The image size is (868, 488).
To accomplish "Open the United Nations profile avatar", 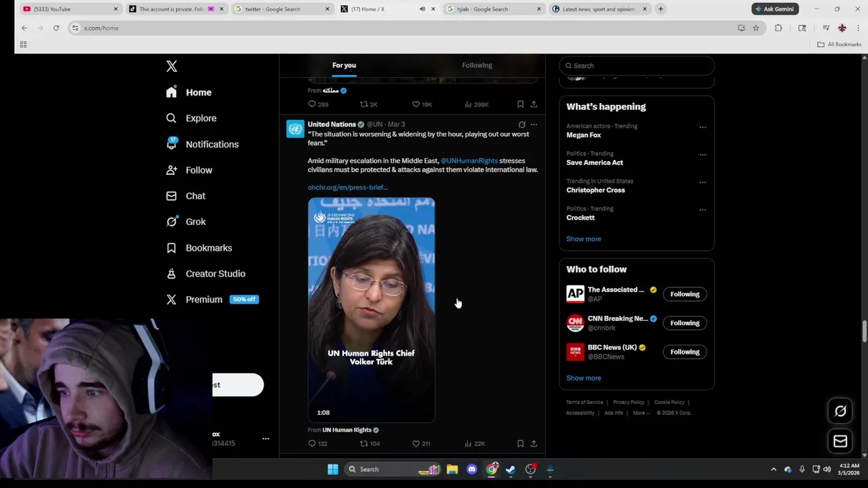I will pos(295,129).
